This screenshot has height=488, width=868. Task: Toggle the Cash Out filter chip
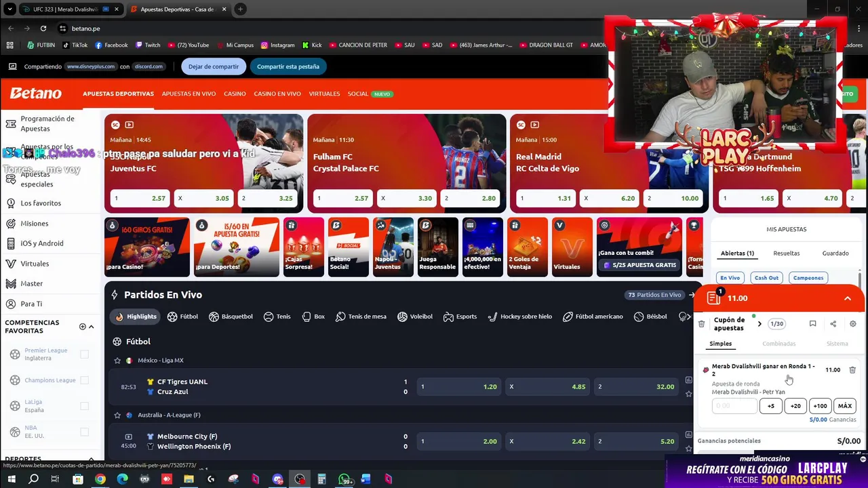click(766, 278)
